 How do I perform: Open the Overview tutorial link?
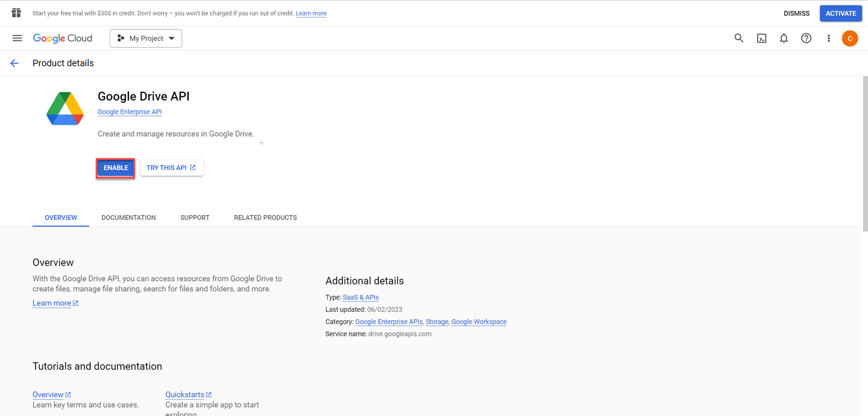pos(52,395)
